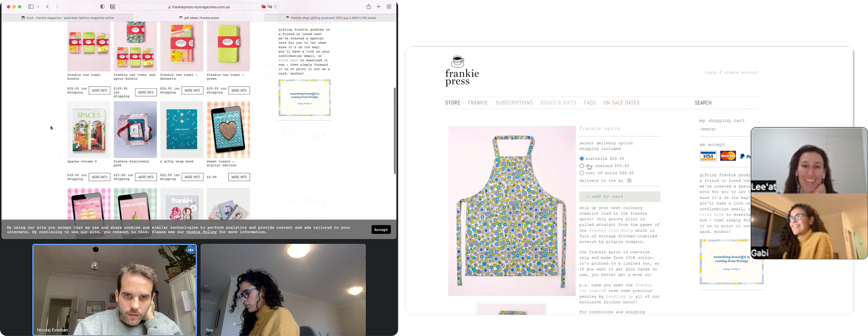
Task: Click the 'click here' link in Safari sidebar text
Action: coord(288,60)
